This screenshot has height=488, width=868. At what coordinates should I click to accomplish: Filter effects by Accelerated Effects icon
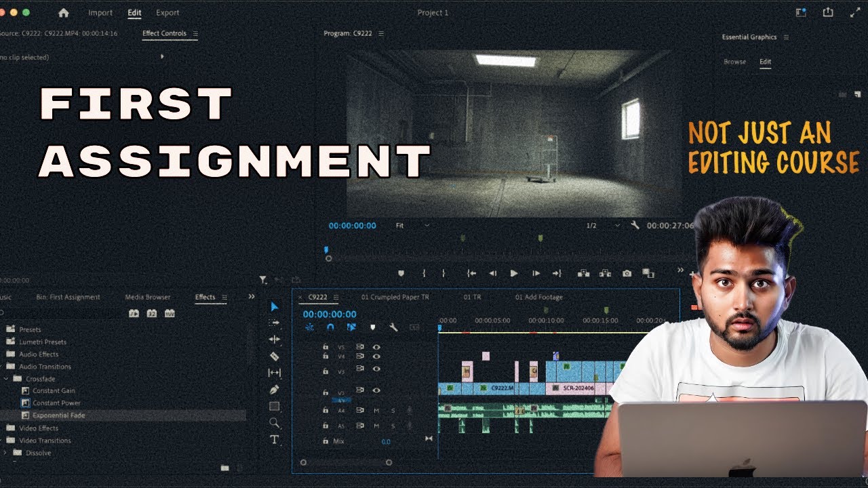[134, 314]
